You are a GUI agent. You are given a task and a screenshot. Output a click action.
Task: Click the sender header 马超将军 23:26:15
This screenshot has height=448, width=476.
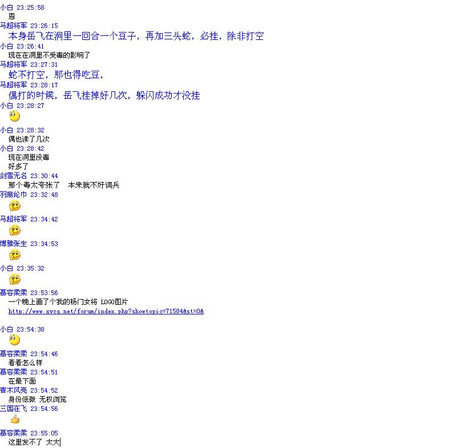pyautogui.click(x=29, y=26)
